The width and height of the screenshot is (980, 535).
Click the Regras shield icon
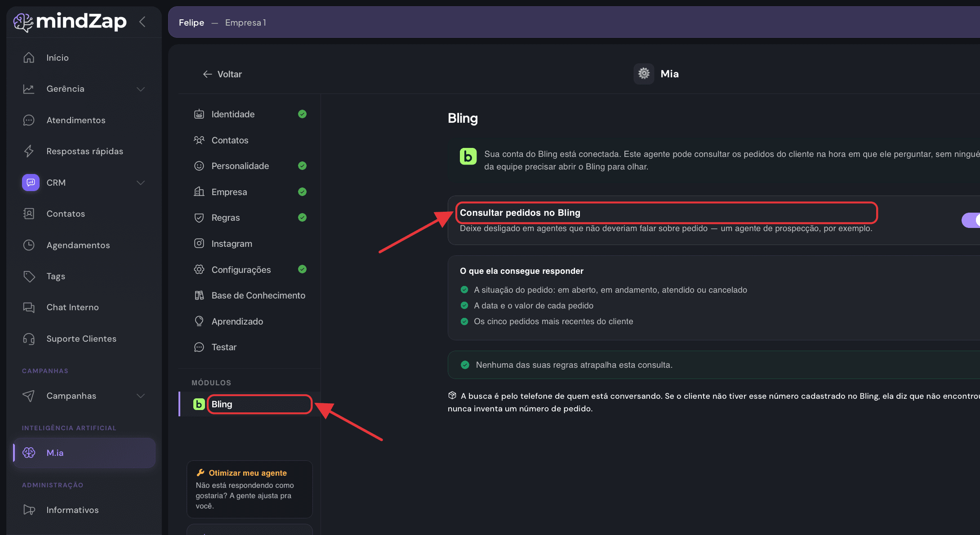tap(199, 218)
